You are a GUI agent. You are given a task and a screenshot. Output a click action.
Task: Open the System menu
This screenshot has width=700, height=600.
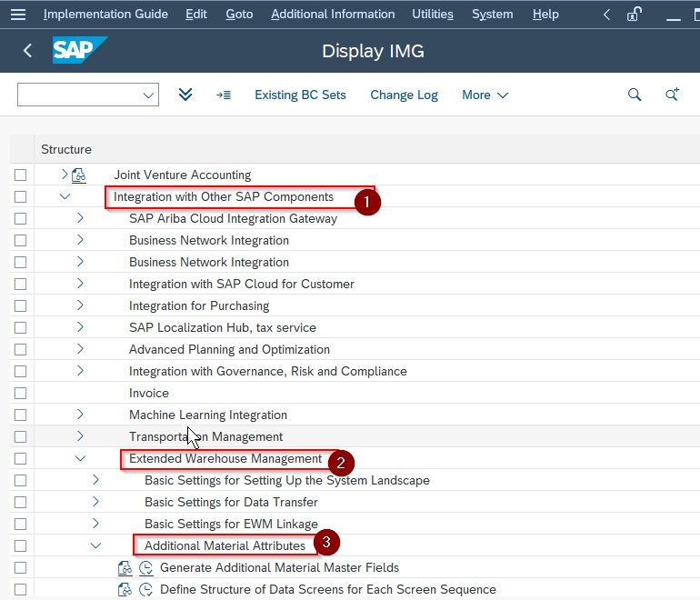(493, 15)
